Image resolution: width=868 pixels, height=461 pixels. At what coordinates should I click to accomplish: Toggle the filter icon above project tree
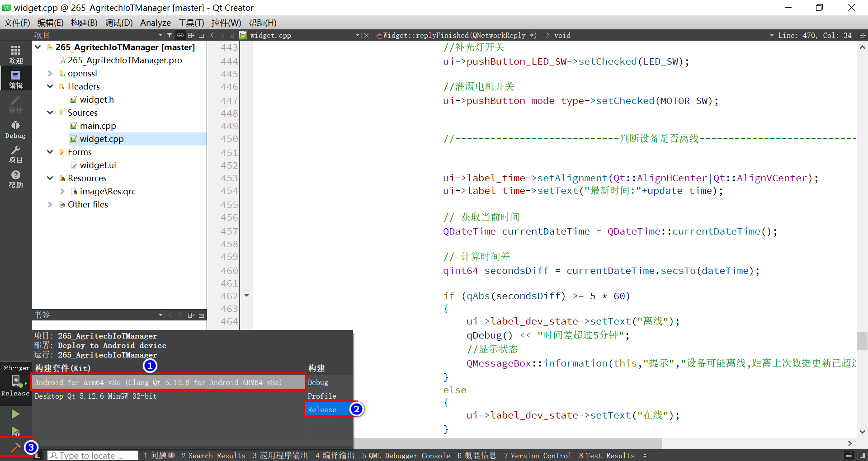170,35
